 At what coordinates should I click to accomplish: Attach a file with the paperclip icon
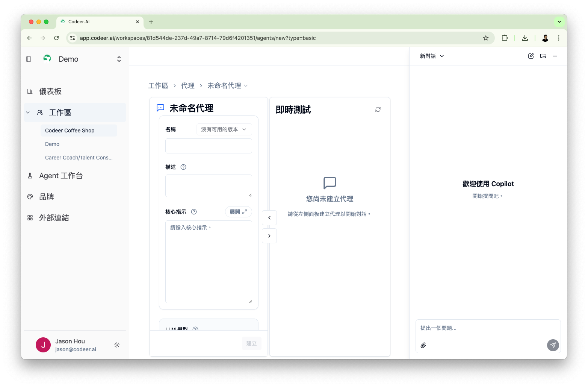click(x=423, y=345)
